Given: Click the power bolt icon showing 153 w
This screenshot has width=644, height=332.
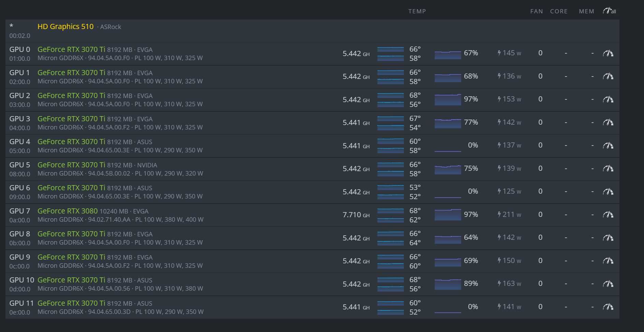Looking at the screenshot, I should tap(499, 99).
